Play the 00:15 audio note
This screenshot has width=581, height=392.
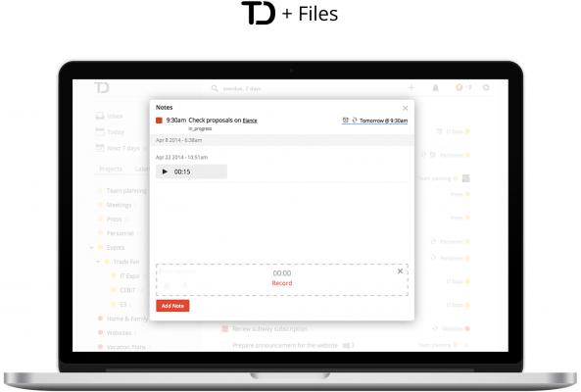coord(165,171)
